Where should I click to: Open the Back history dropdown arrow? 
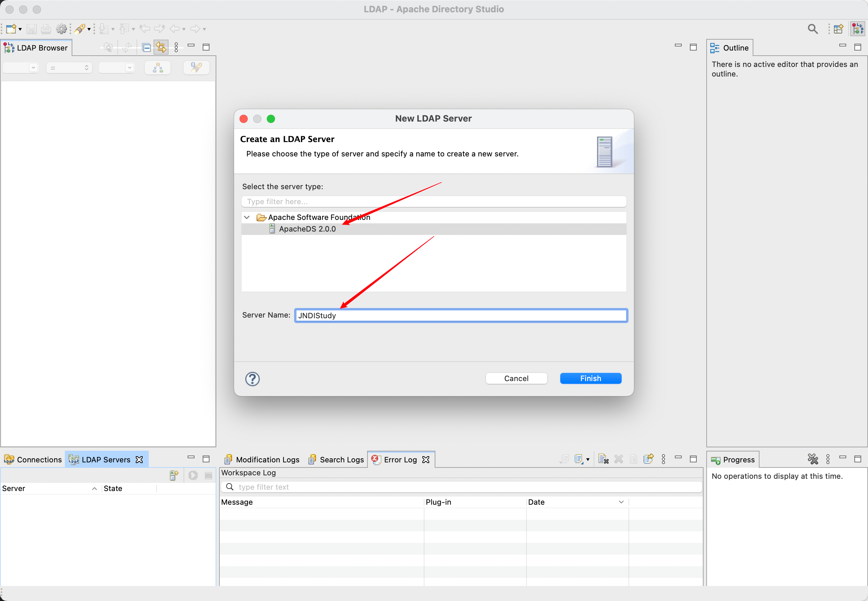(184, 29)
